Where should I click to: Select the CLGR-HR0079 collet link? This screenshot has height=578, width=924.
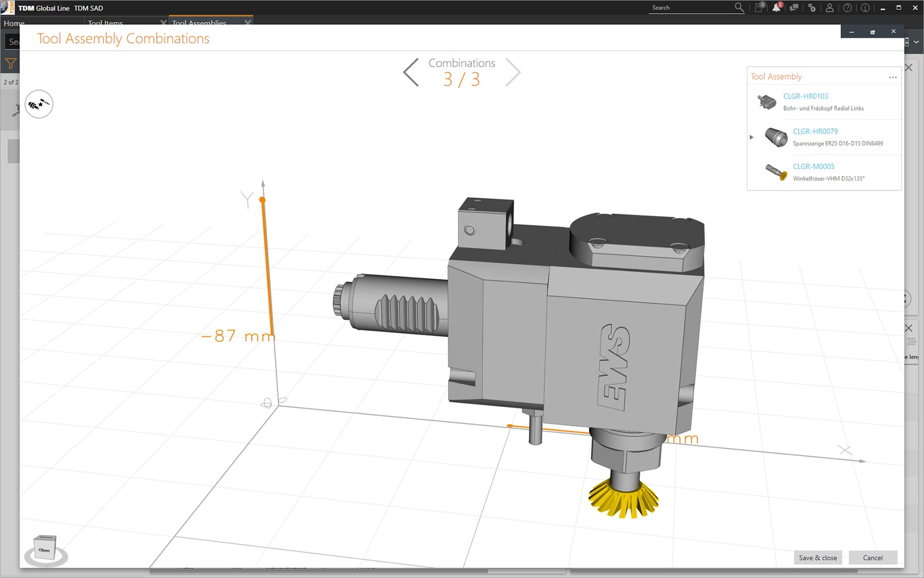[x=815, y=131]
